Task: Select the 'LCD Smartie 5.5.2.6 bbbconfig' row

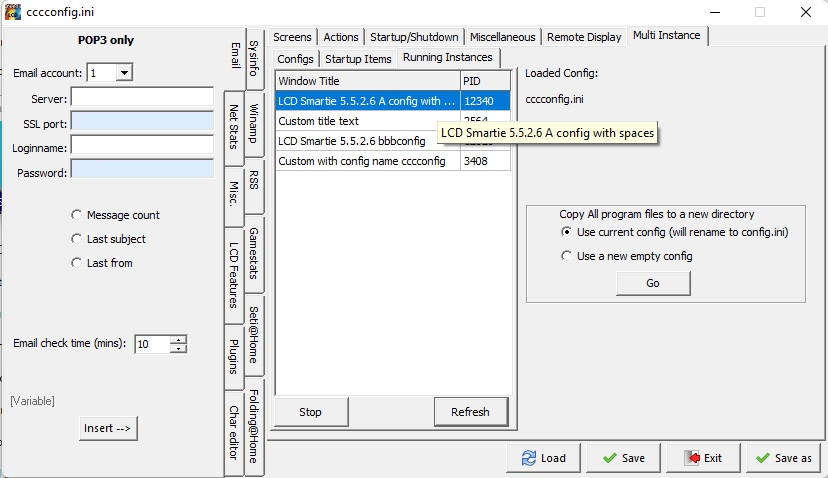Action: [x=368, y=141]
